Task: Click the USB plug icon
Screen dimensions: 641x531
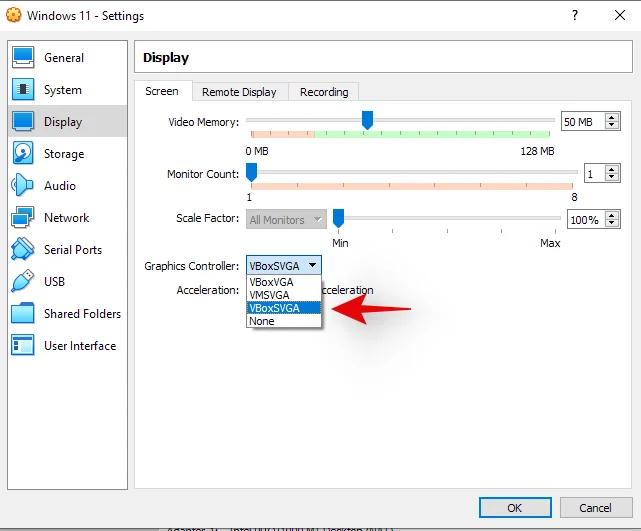Action: 23,281
